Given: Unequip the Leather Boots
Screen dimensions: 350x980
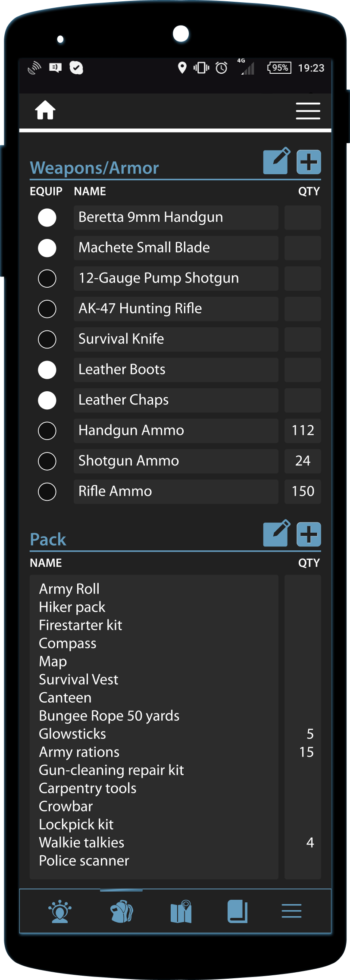Looking at the screenshot, I should click(47, 370).
